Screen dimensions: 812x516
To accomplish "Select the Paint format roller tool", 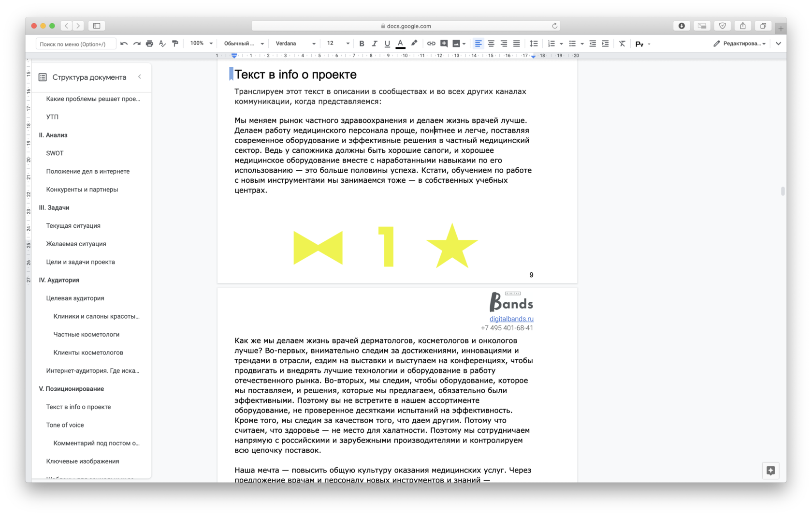I will click(175, 44).
